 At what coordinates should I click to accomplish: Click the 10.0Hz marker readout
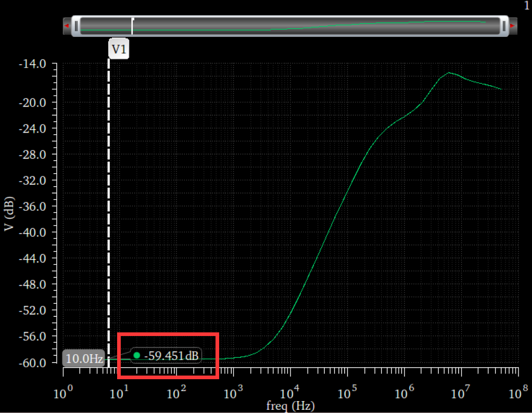point(83,358)
